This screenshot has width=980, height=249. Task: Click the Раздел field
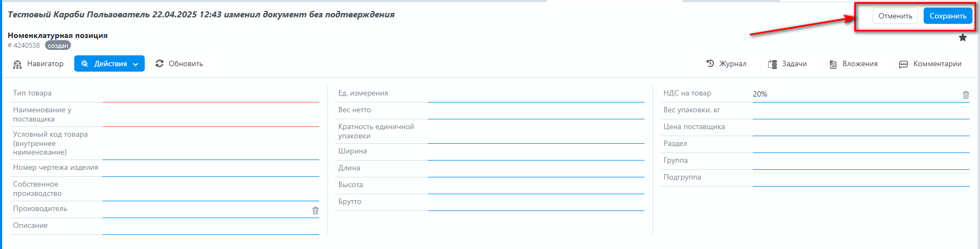click(x=861, y=145)
